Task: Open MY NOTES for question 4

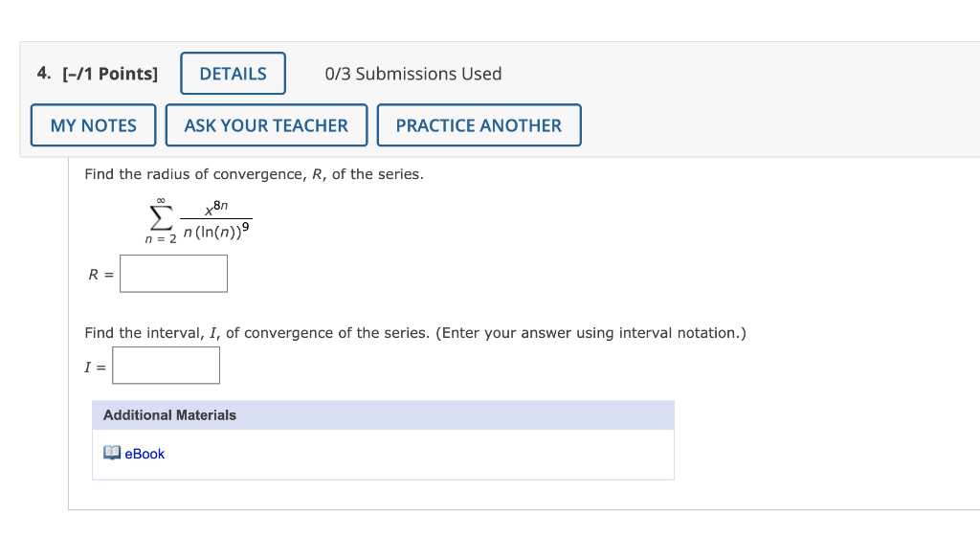Action: (93, 125)
